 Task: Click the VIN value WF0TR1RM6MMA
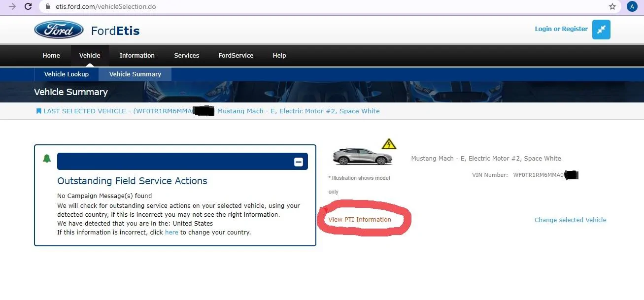(x=539, y=175)
